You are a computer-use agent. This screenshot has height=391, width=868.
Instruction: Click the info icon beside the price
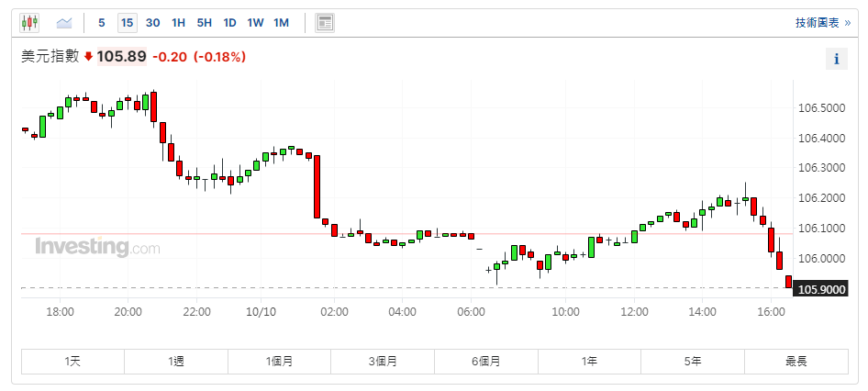tap(836, 59)
